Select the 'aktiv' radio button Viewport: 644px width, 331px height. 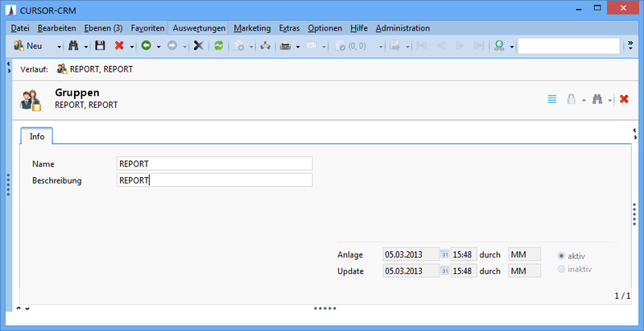[x=561, y=255]
